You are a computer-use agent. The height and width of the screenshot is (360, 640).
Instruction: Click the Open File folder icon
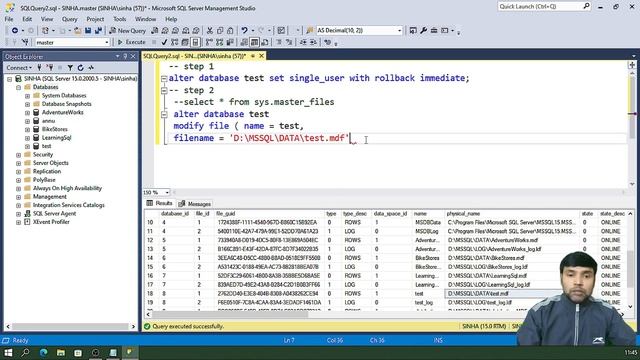point(77,31)
